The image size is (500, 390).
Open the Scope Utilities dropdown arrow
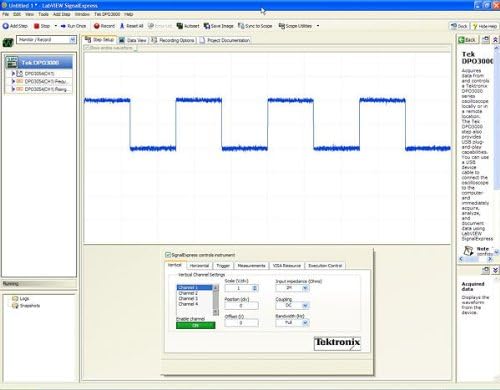click(318, 26)
